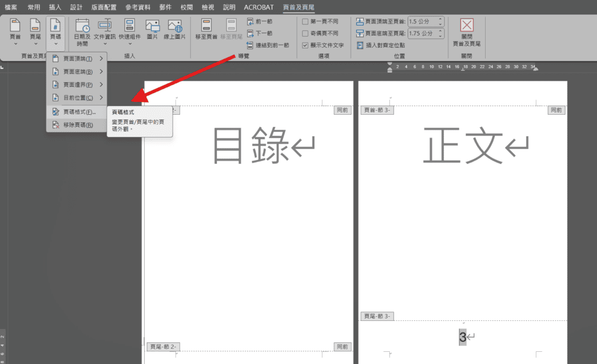597x364 pixels.
Task: Choose 頁碼格式 from the dropdown menu
Action: click(78, 112)
